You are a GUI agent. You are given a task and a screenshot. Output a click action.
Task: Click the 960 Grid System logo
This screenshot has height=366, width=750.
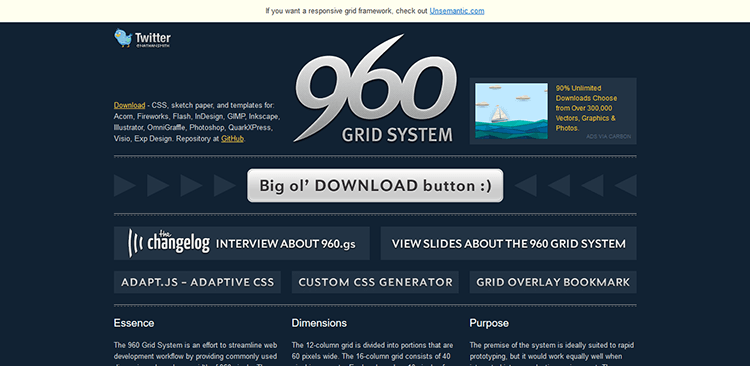(x=375, y=89)
